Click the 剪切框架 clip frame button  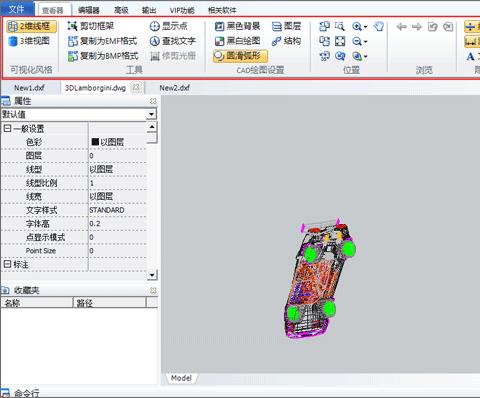[x=91, y=26]
